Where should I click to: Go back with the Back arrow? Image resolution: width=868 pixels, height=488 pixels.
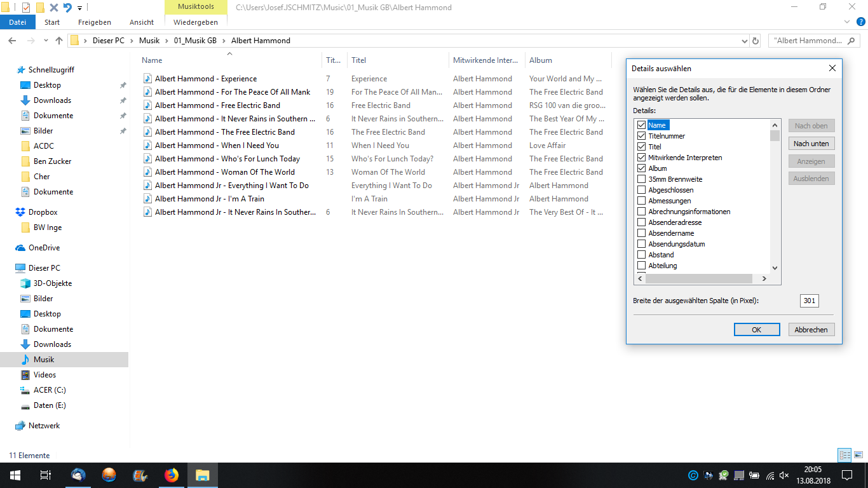click(12, 41)
